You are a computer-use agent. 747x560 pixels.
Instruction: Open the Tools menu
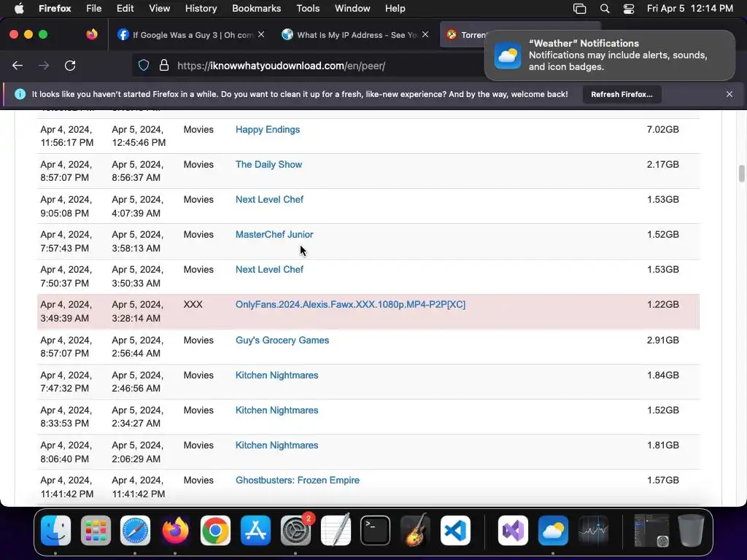click(308, 8)
